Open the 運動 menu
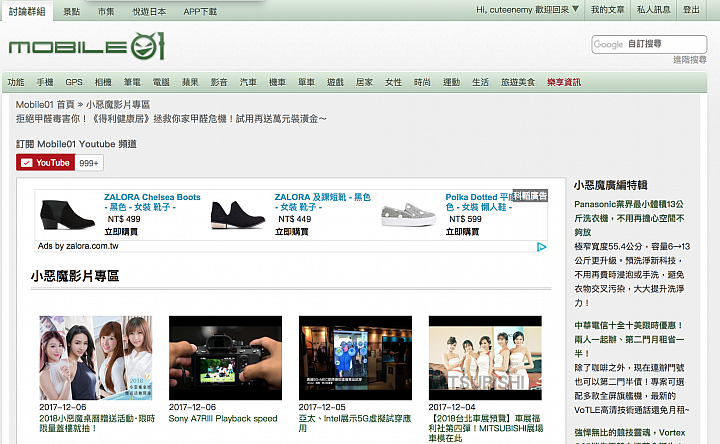The height and width of the screenshot is (444, 720). click(x=451, y=82)
